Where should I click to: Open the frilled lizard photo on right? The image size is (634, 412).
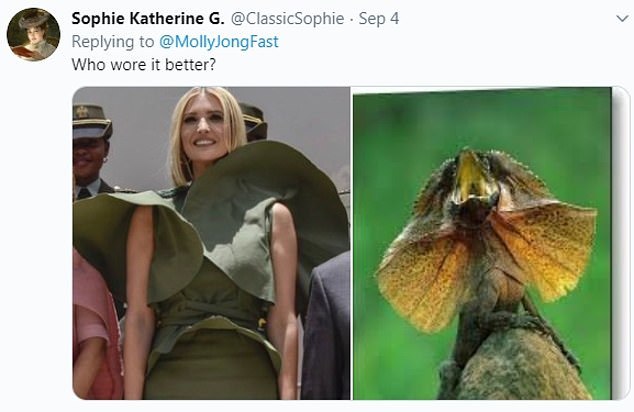(x=482, y=243)
